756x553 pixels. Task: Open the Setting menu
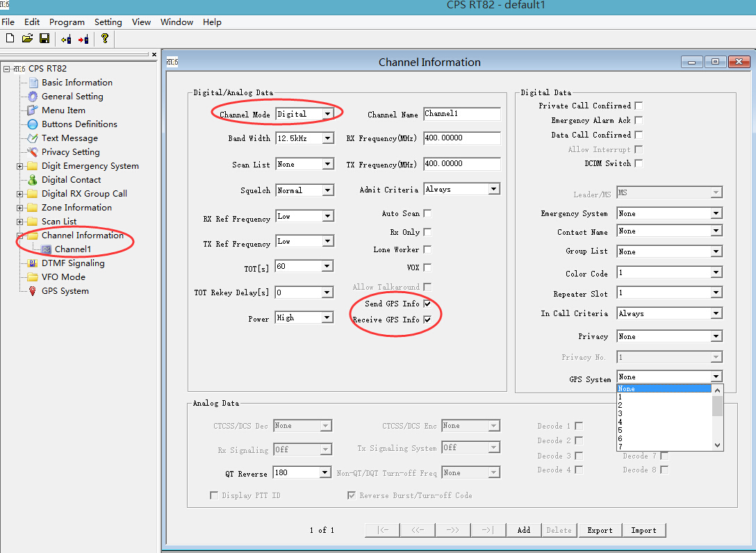(108, 22)
